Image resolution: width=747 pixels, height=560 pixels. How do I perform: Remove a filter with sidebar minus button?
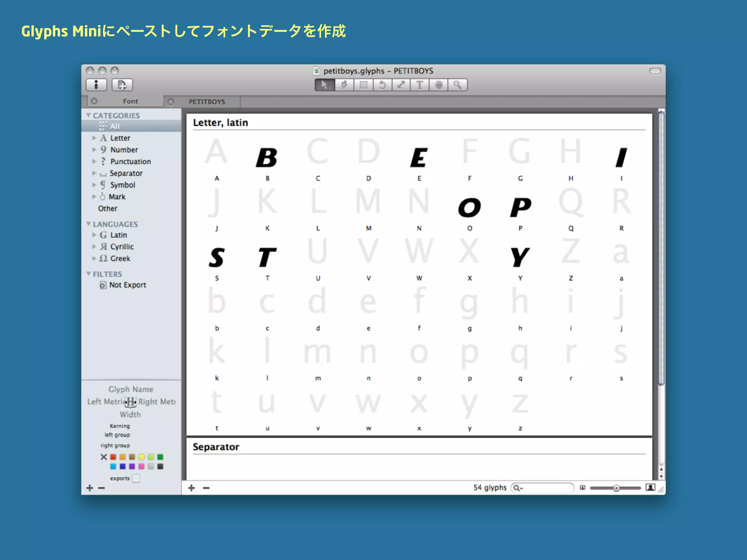click(102, 488)
